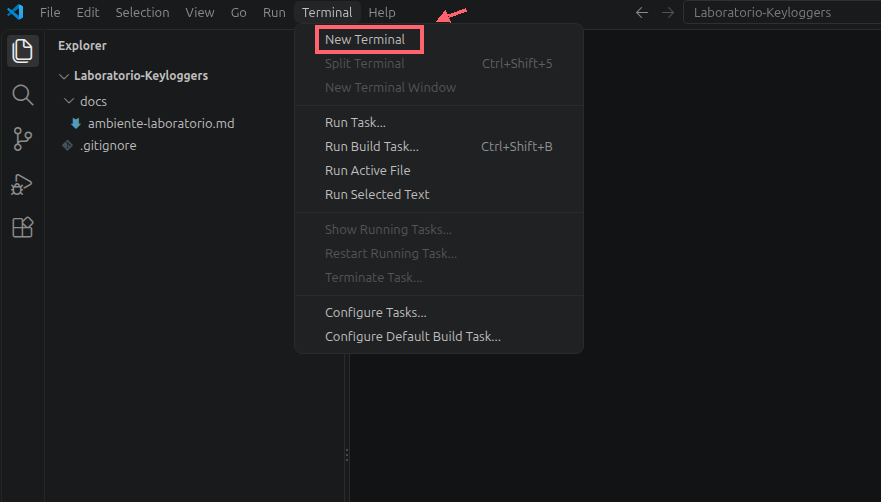Open the Run and Debug bug icon
This screenshot has width=881, height=502.
tap(21, 184)
